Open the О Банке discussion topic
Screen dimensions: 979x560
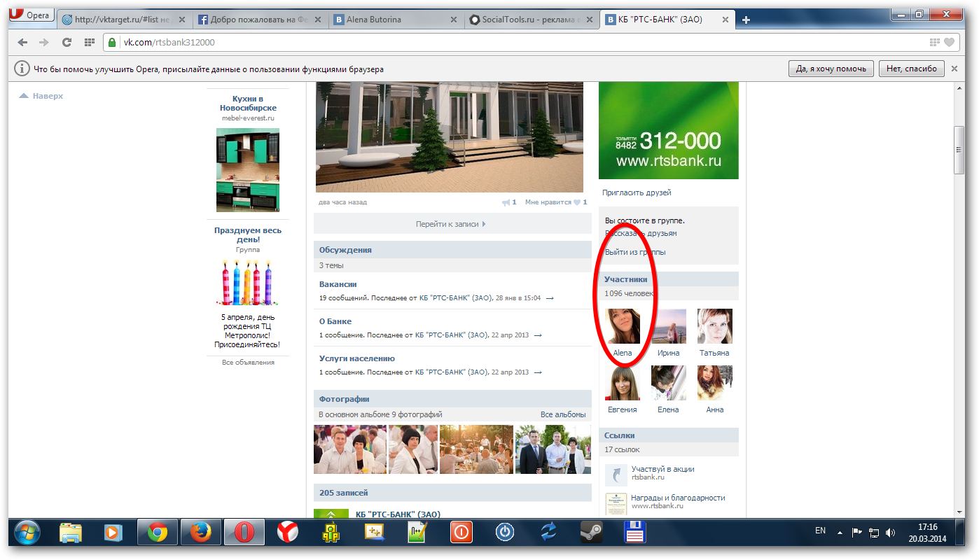[x=335, y=321]
